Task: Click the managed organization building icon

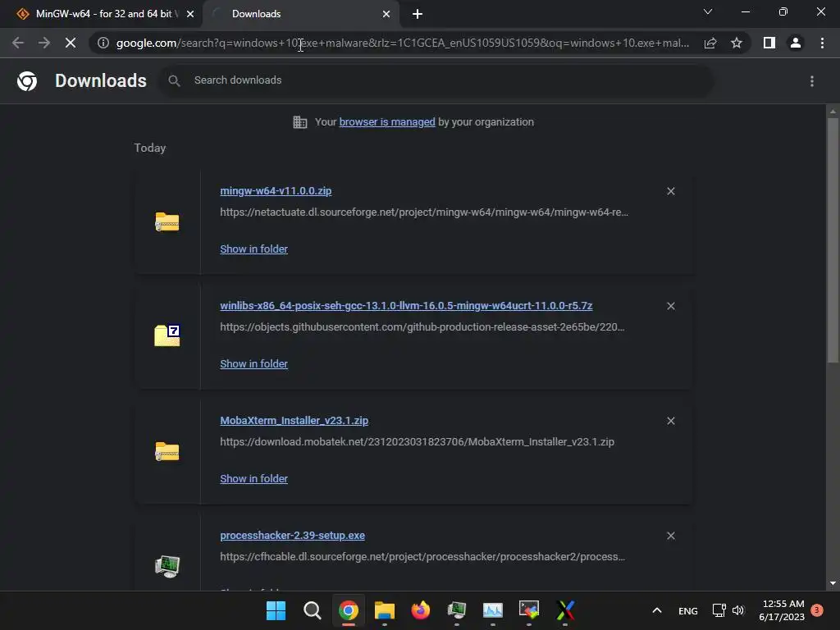Action: tap(300, 122)
